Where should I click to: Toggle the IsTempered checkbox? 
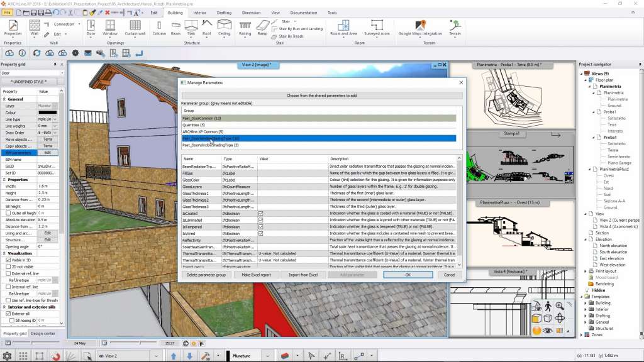260,226
